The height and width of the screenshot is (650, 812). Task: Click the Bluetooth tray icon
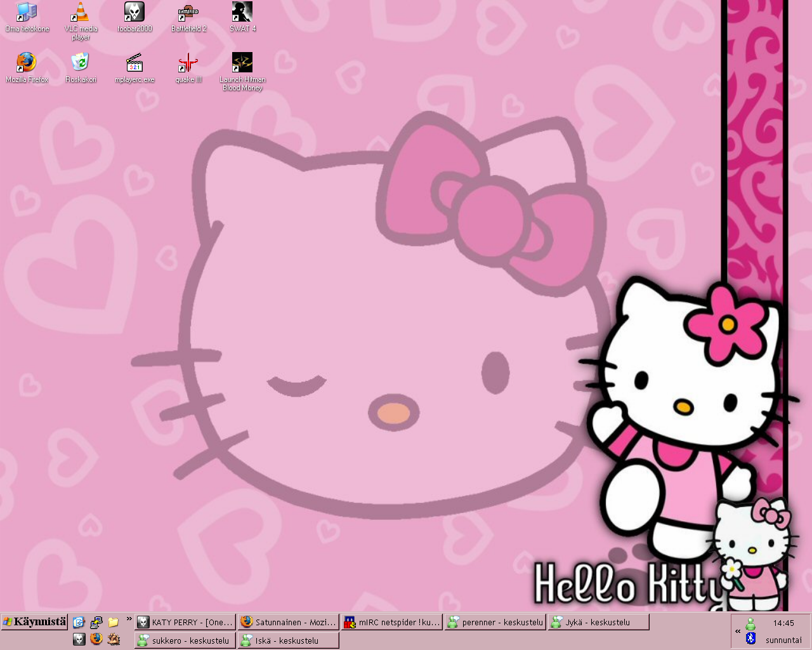coord(750,638)
